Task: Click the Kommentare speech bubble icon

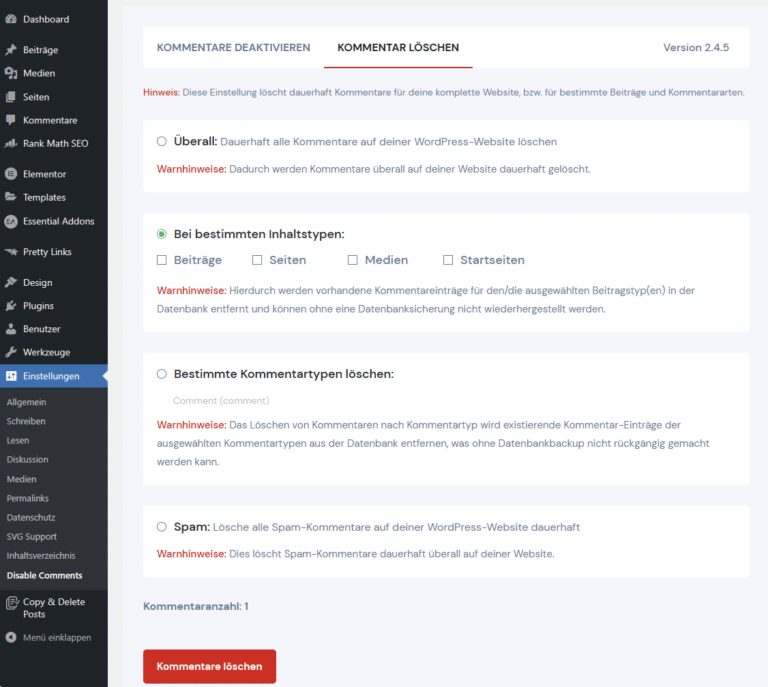Action: 11,120
